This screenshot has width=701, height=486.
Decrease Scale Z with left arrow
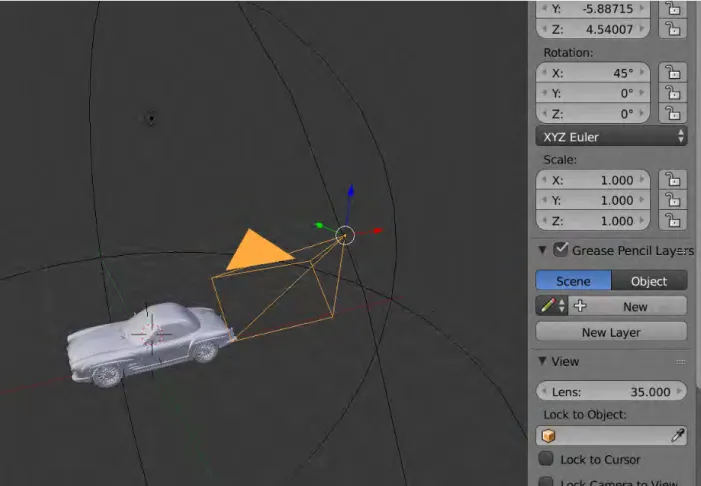tap(544, 220)
